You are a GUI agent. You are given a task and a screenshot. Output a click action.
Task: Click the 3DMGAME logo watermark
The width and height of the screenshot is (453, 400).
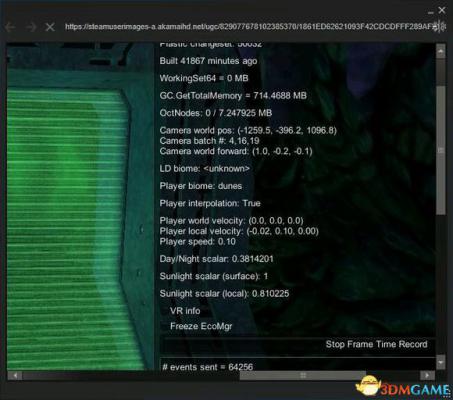[x=404, y=387]
